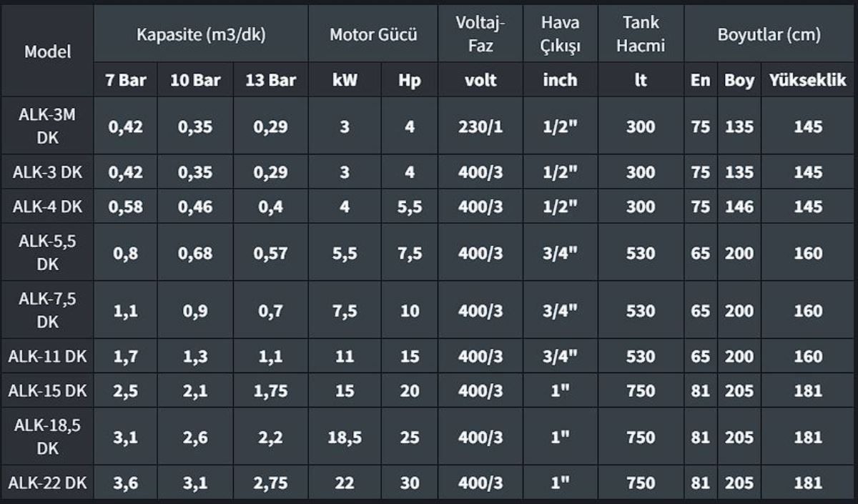
Task: Click 3/4" outlet in ALK-11 DK row
Action: coord(560,357)
